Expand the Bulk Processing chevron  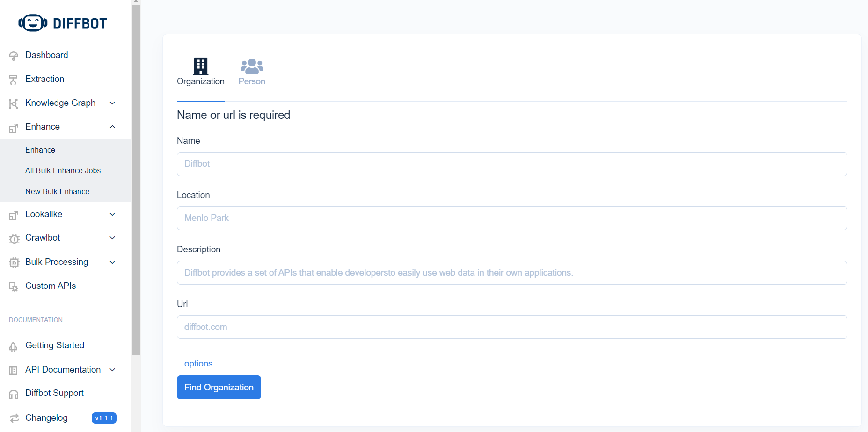coord(112,262)
